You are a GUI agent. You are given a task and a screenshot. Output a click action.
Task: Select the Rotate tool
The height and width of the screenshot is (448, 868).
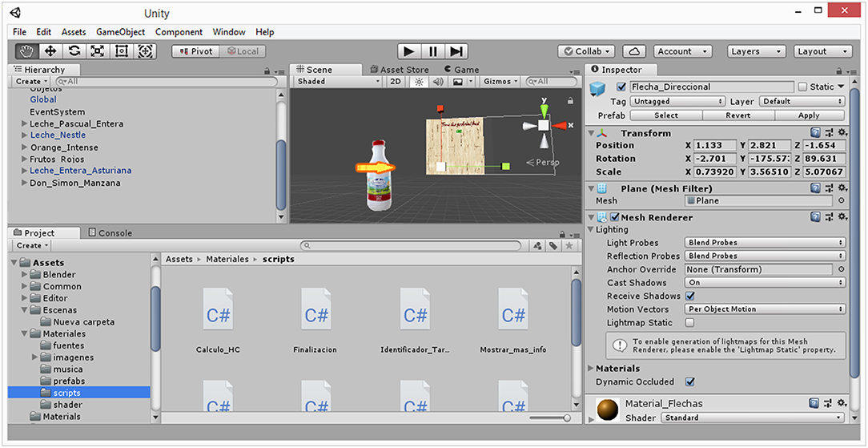[x=74, y=51]
